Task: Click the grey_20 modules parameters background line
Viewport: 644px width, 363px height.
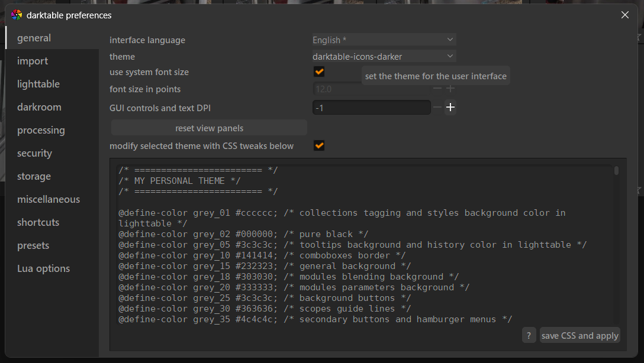Action: pyautogui.click(x=294, y=287)
